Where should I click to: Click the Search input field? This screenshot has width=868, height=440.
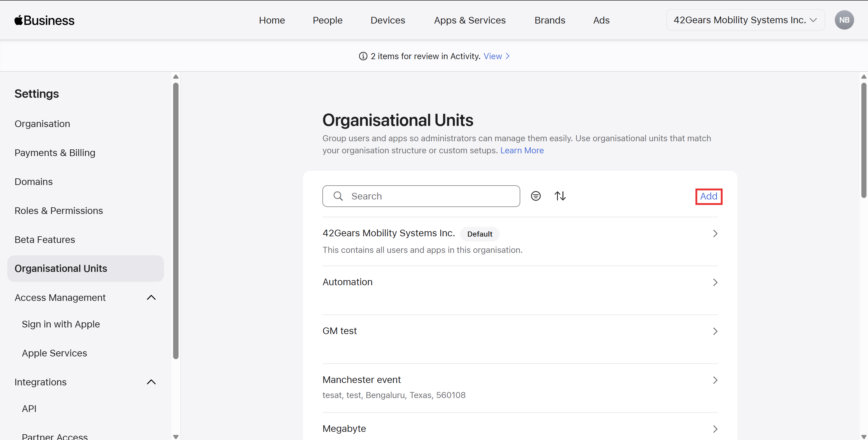tap(421, 196)
